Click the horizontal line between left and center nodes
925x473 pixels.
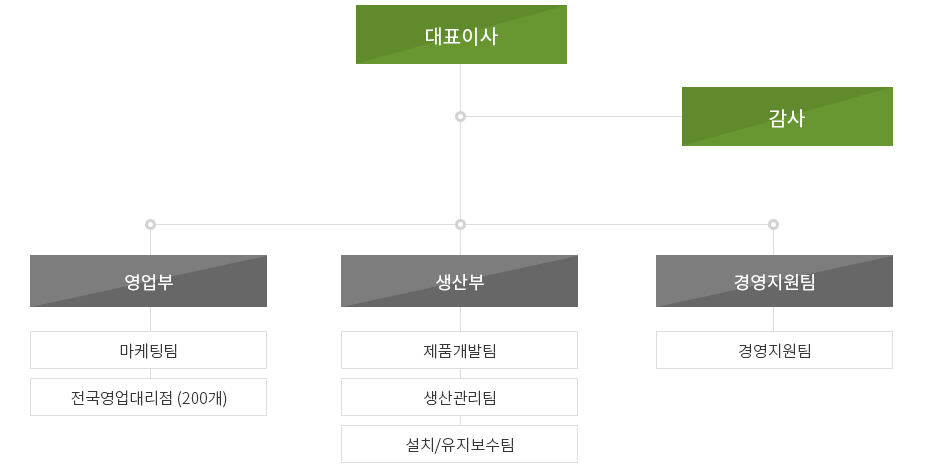305,224
